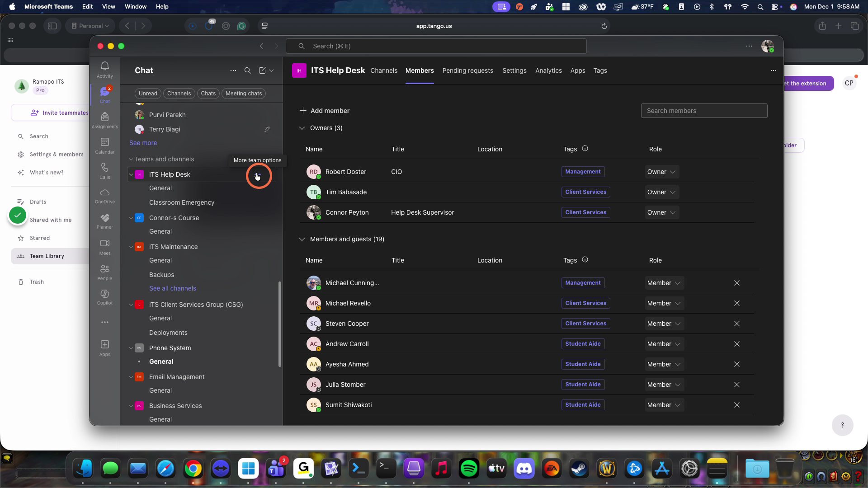
Task: Launch Copilot from the sidebar
Action: pos(104,297)
